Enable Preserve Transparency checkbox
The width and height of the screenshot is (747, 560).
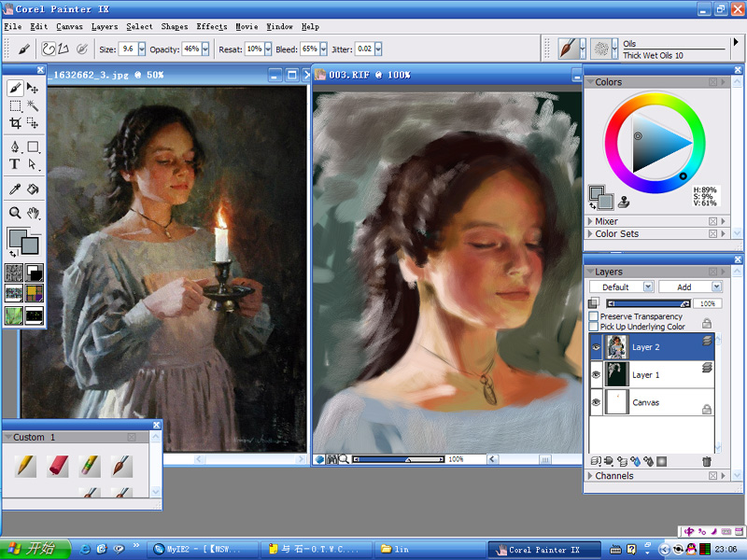click(594, 316)
